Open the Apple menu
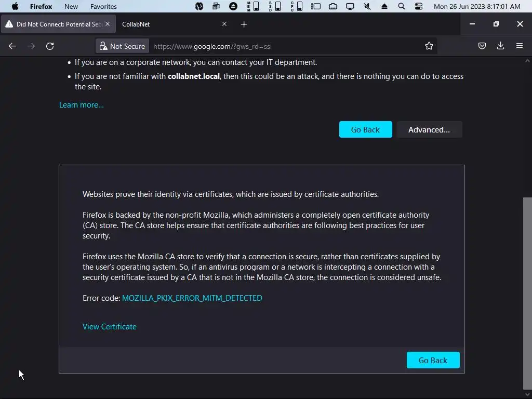Viewport: 532px width, 399px height. click(x=15, y=6)
